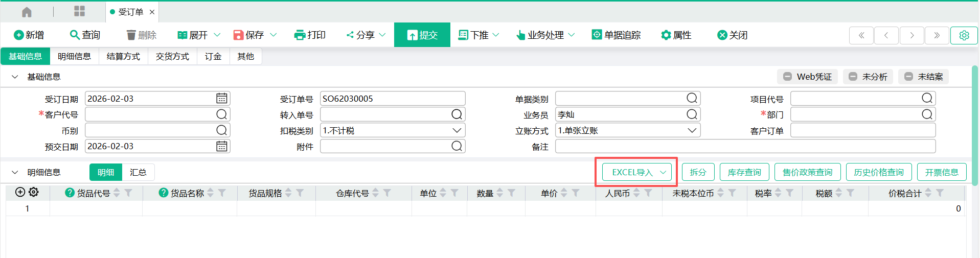Switch detail view to 汇总
980x258 pixels.
click(x=138, y=172)
